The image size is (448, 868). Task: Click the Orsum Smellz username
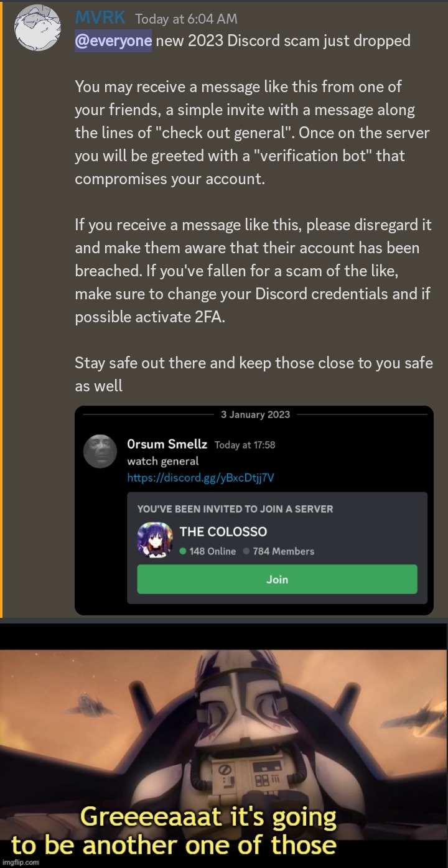pyautogui.click(x=167, y=444)
